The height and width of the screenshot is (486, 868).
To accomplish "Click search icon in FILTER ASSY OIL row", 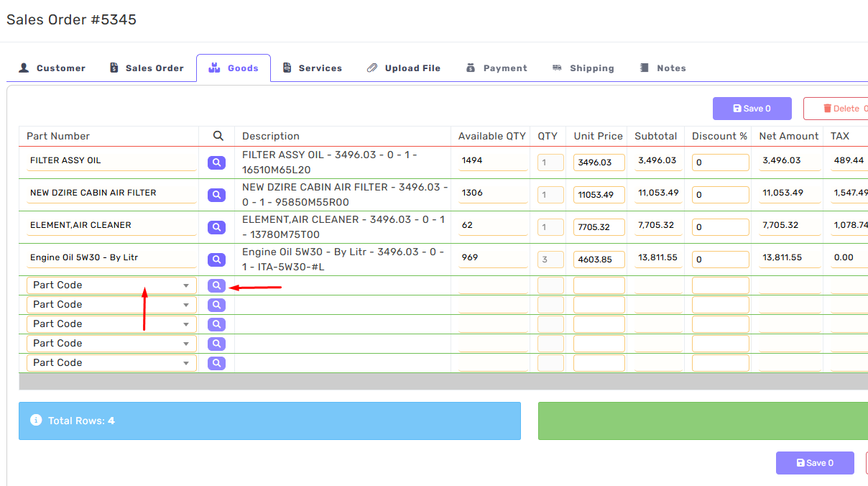I will 216,163.
